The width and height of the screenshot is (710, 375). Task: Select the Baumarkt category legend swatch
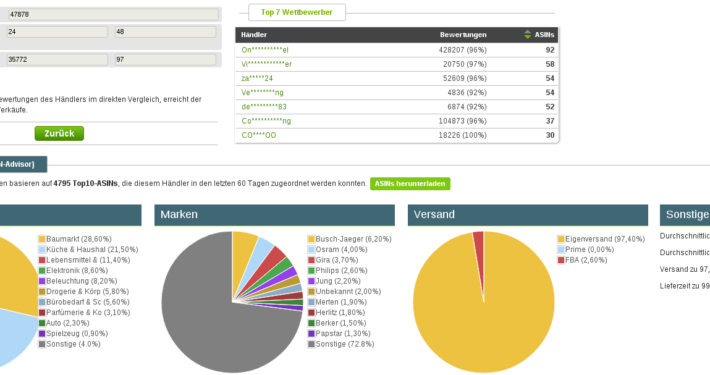click(x=42, y=239)
